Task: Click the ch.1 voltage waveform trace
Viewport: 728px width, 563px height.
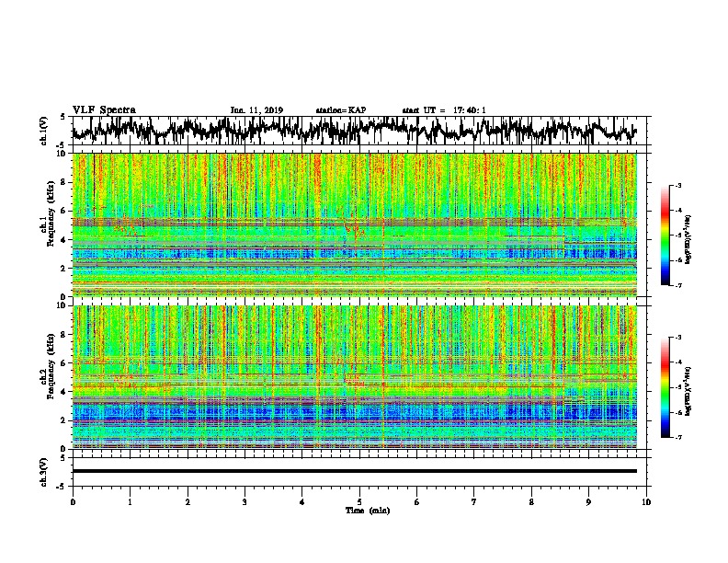Action: pos(354,131)
